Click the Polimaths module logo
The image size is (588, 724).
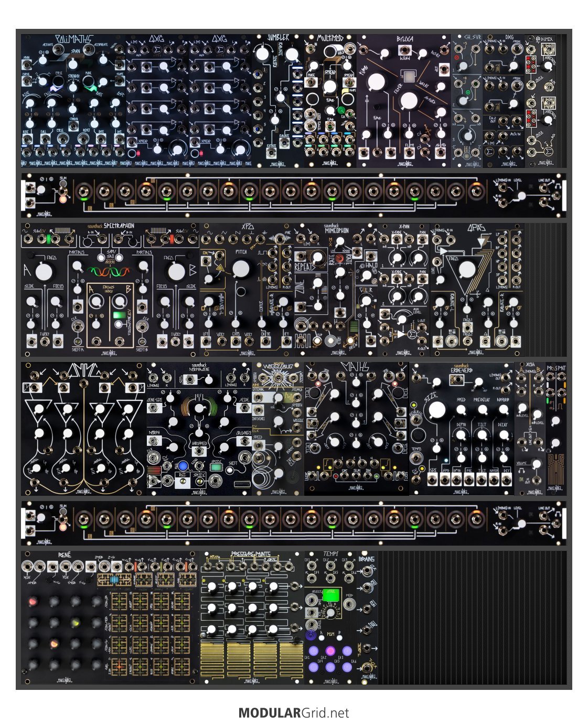click(74, 40)
